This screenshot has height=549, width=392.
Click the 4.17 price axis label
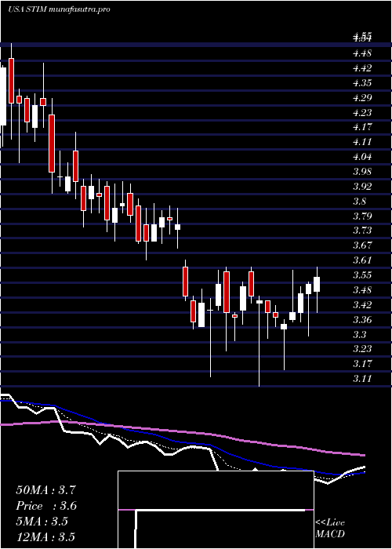point(362,127)
